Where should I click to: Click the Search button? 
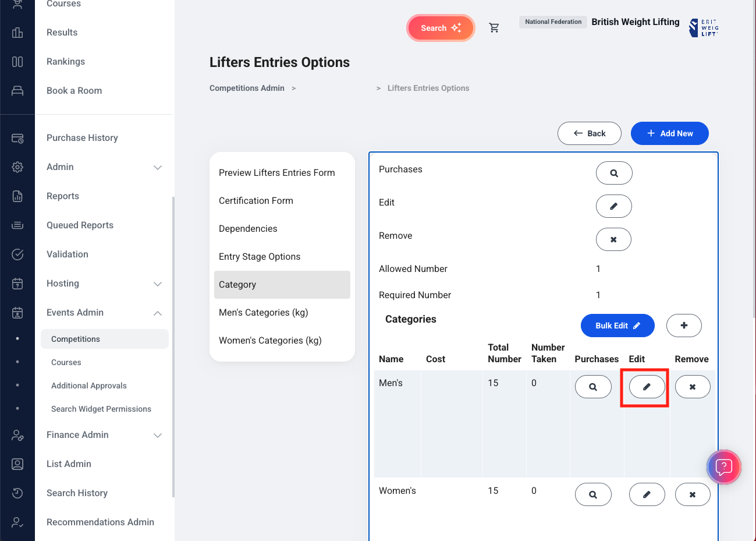(441, 28)
